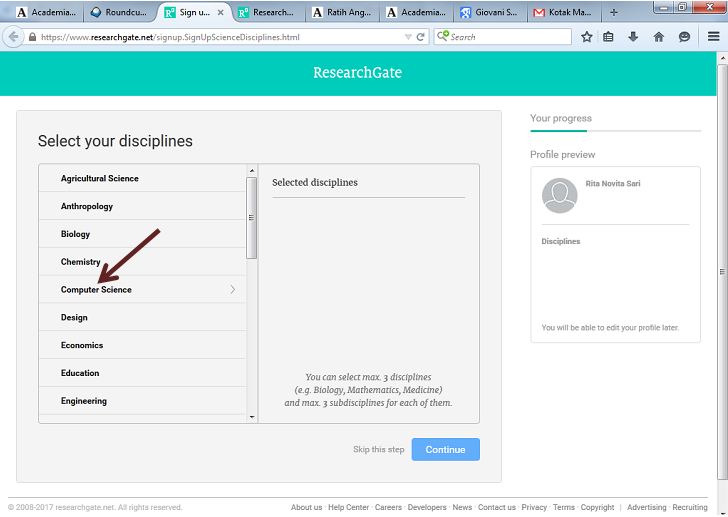Switch to the Roundcube tab

(119, 13)
